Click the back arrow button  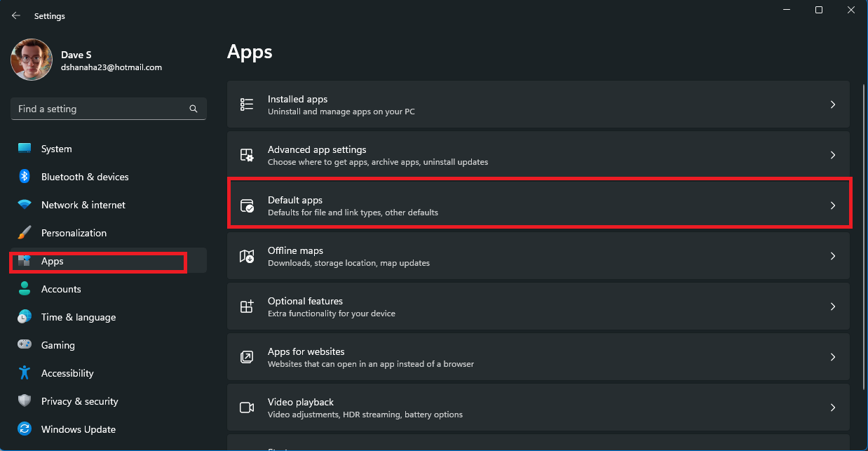[16, 15]
